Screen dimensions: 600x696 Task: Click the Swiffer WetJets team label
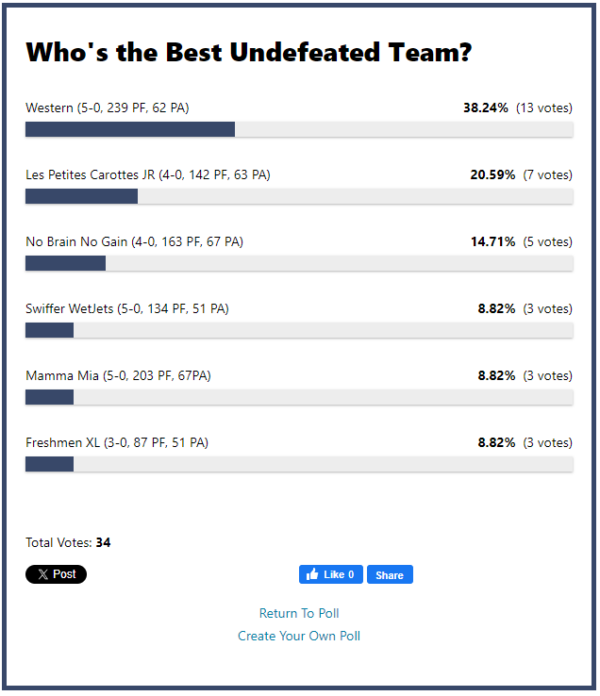point(127,309)
